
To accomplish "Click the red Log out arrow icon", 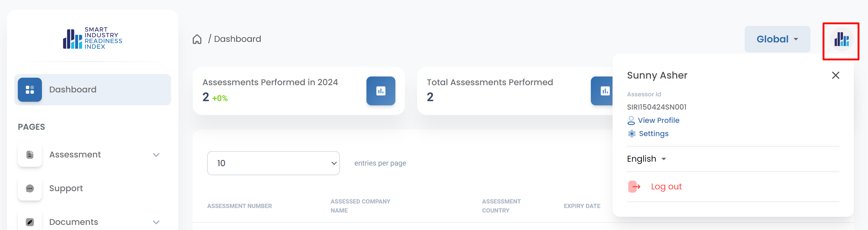I will pos(634,187).
